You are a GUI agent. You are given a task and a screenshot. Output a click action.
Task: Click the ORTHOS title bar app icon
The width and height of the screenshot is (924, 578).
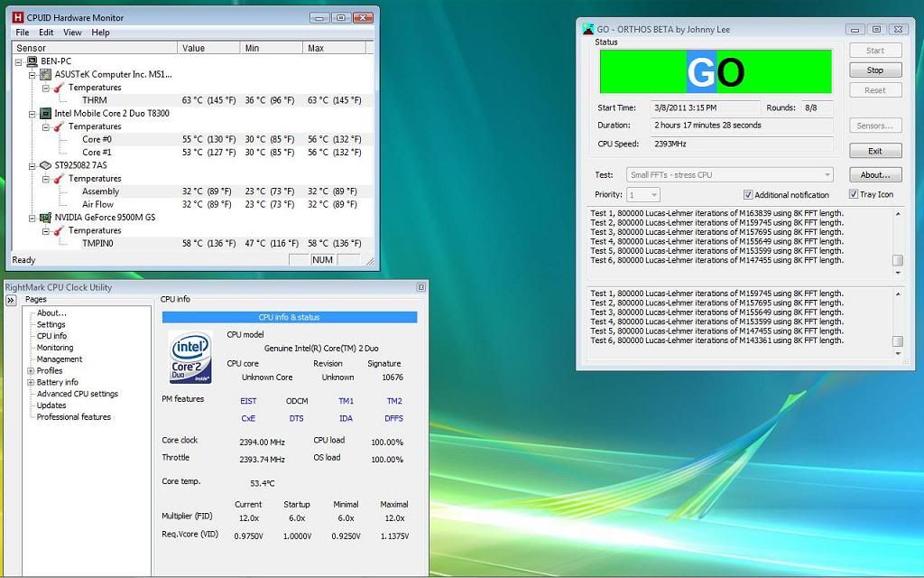[587, 29]
